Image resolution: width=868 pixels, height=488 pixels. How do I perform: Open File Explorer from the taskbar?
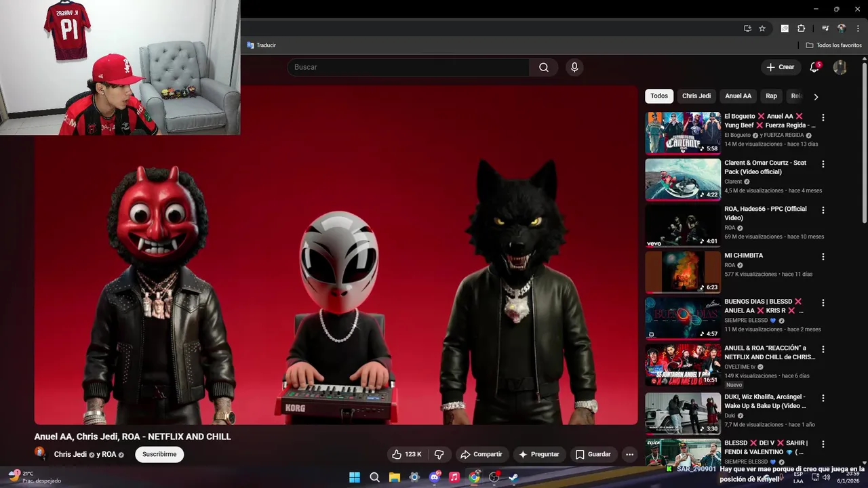[394, 477]
